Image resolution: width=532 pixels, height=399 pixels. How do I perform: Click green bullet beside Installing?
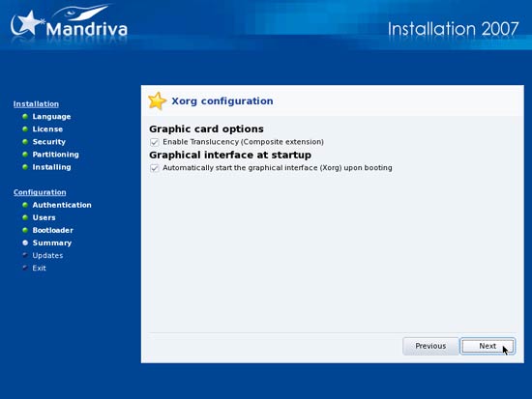coord(25,167)
